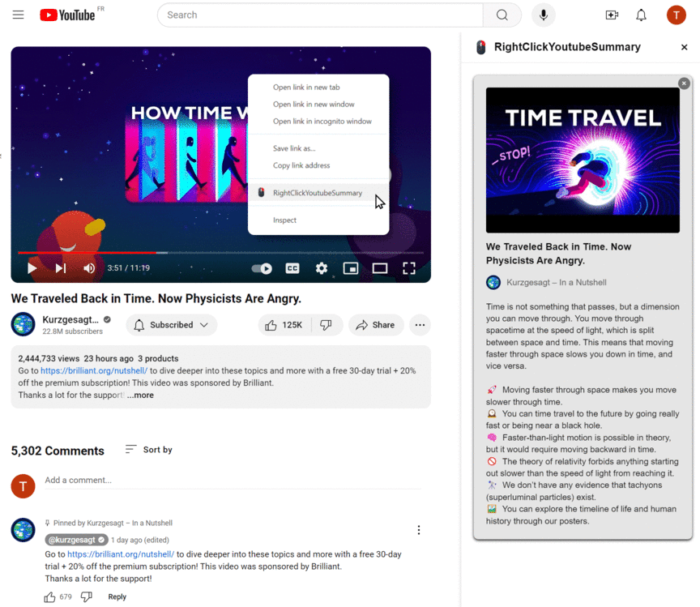The height and width of the screenshot is (607, 700).
Task: Open account avatar menu in header
Action: (676, 15)
